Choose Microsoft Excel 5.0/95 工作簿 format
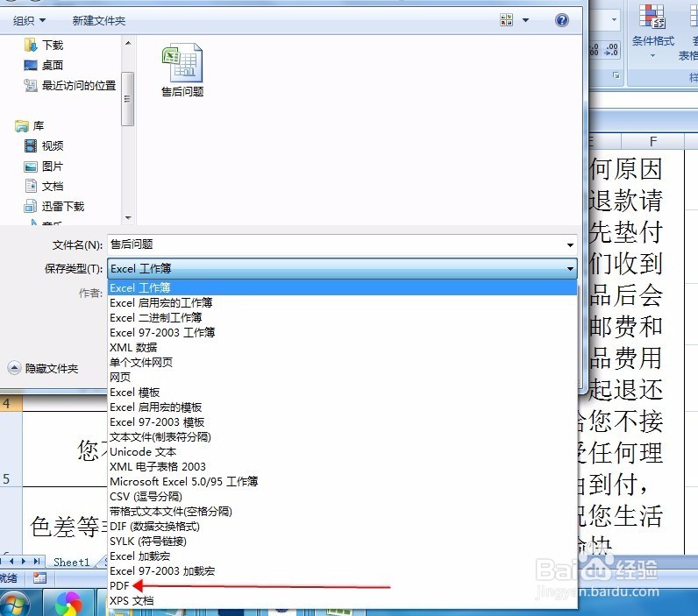Screen dimensions: 698x616 tap(342, 482)
